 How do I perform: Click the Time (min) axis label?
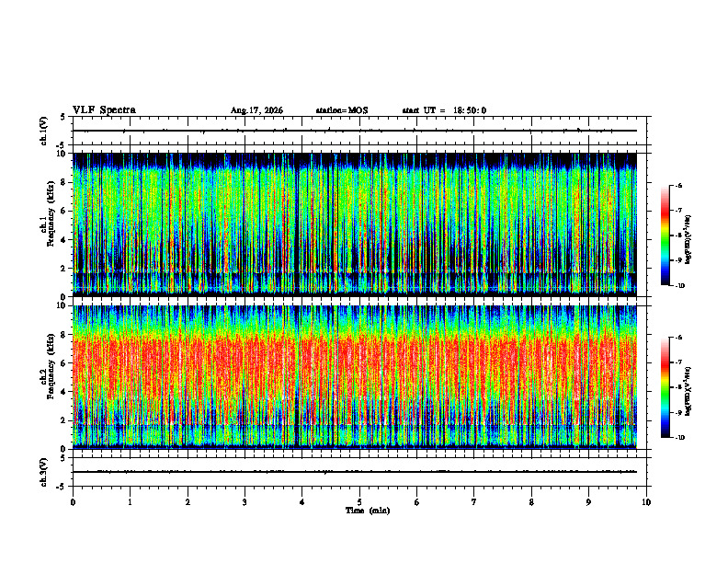tap(368, 511)
